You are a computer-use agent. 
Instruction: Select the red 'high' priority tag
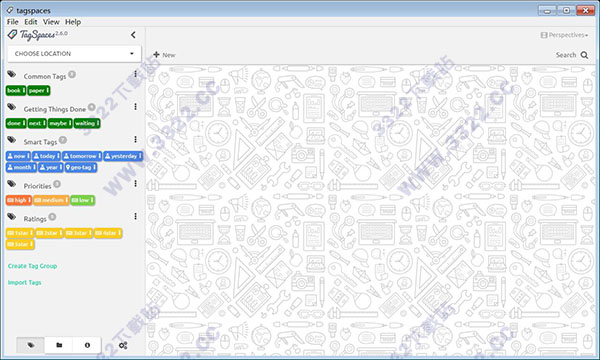point(18,200)
